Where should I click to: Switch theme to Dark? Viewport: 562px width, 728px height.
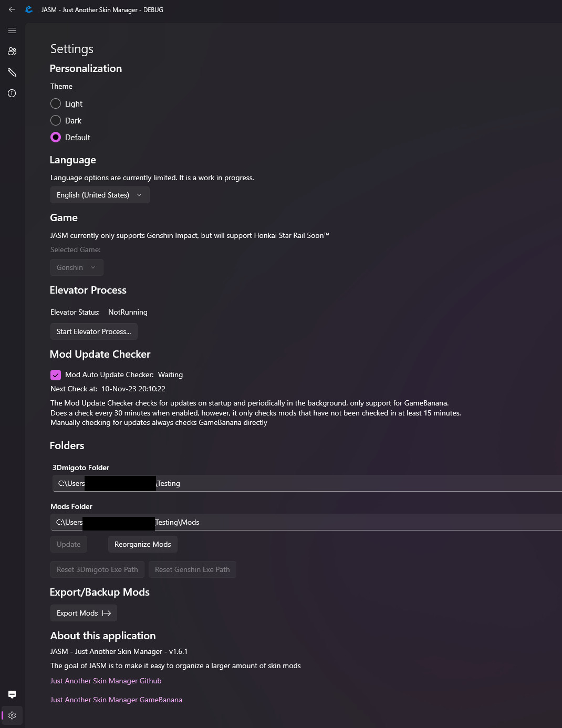(x=56, y=120)
